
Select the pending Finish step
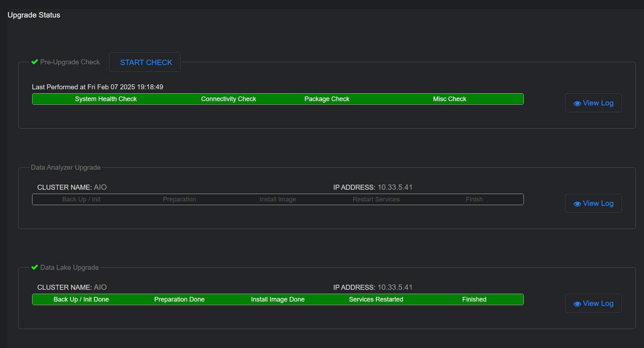point(474,199)
